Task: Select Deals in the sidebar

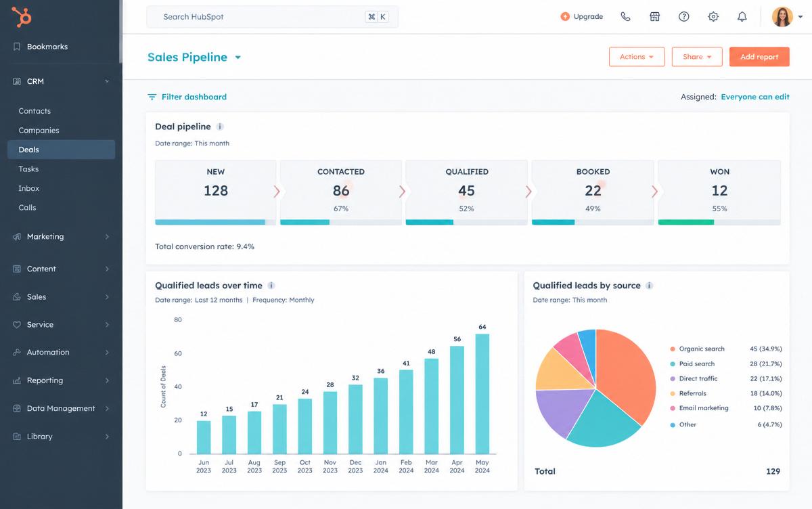Action: pyautogui.click(x=61, y=150)
